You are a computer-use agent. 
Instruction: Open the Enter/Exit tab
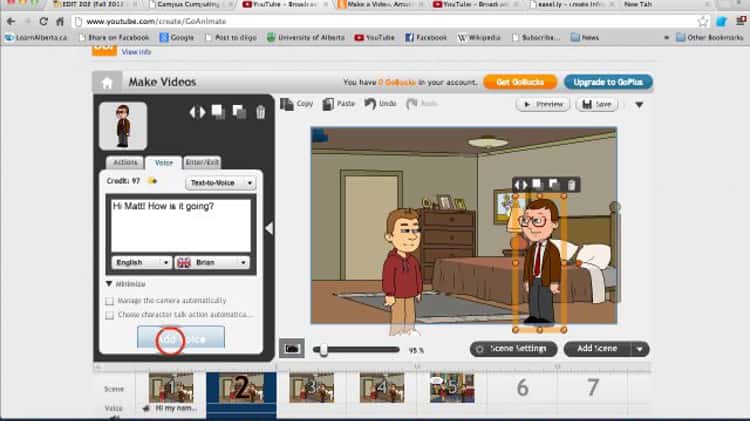pyautogui.click(x=202, y=162)
